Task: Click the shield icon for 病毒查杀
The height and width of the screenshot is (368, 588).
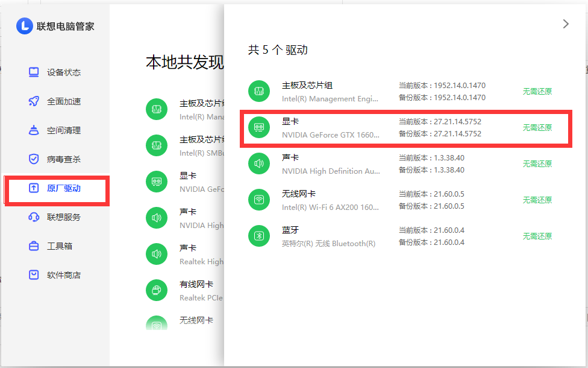Action: 34,159
